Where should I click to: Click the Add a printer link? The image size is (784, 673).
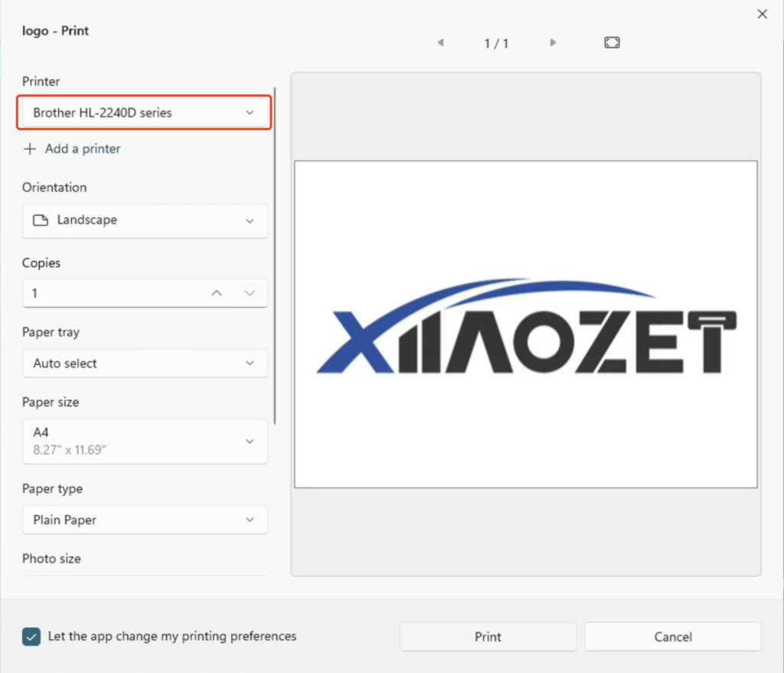point(82,149)
